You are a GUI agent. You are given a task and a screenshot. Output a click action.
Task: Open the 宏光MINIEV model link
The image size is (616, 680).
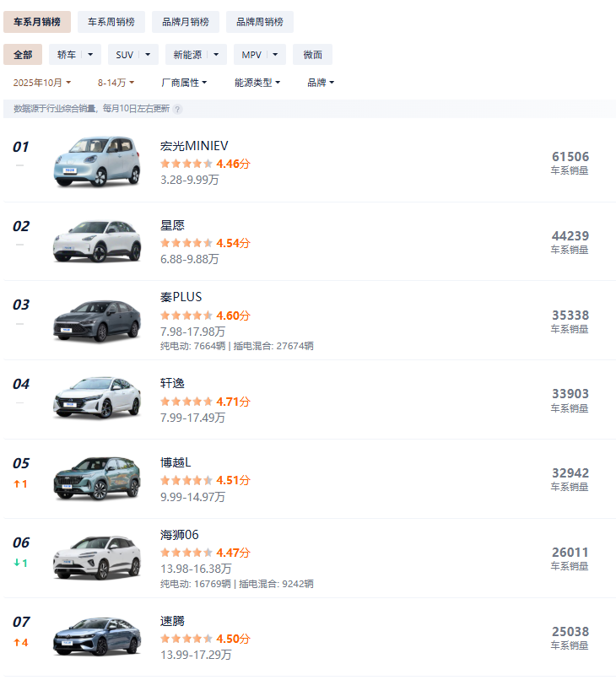[194, 146]
